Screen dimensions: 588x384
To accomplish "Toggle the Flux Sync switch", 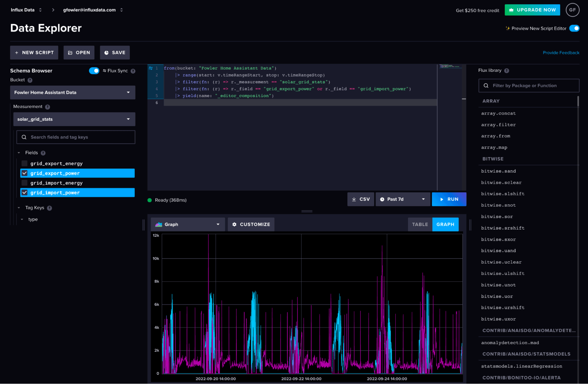I will click(94, 71).
